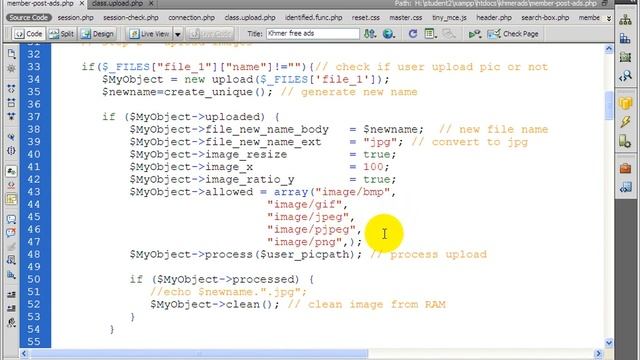Viewport: 640px width, 360px height.
Task: Open tiny_mce.js related file
Action: tap(449, 18)
